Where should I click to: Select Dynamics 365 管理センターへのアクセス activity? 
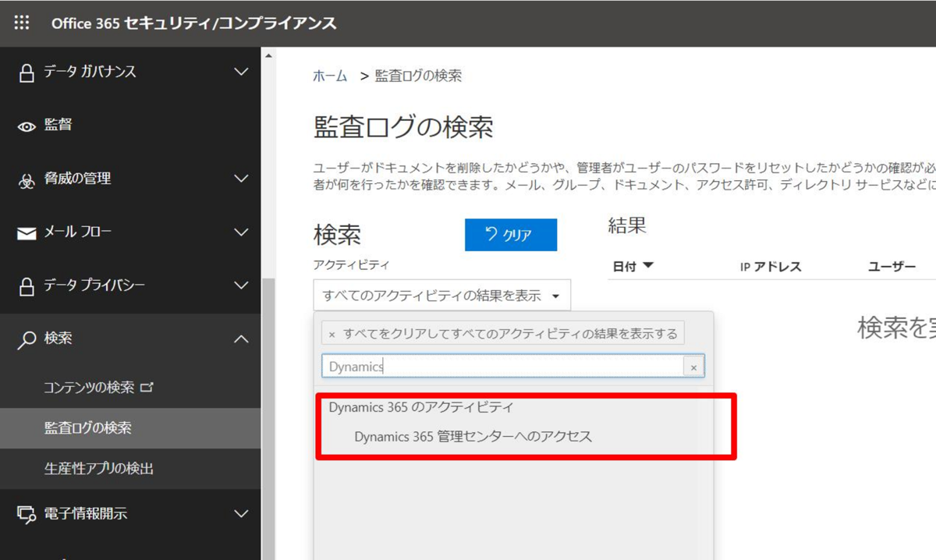(473, 437)
